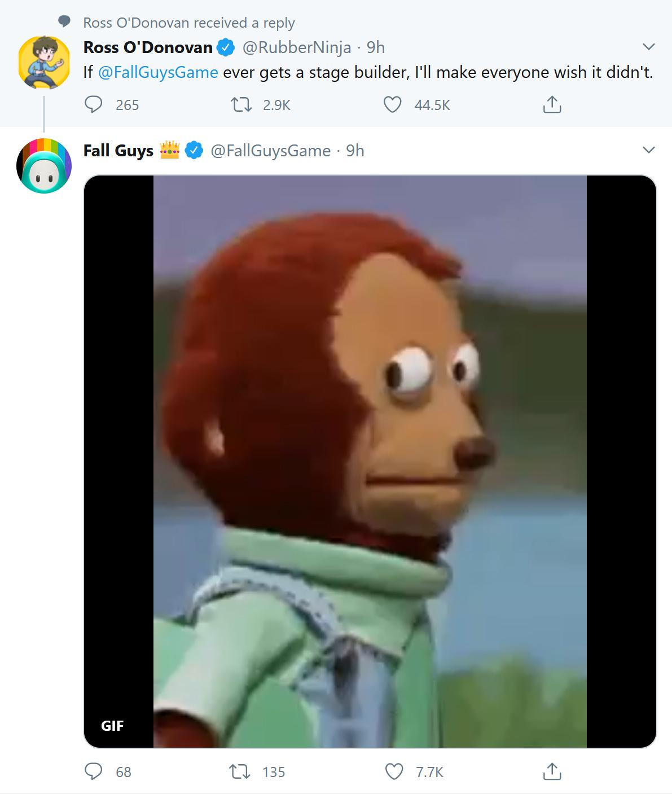Expand the Fall Guys tweet options menu

click(x=649, y=150)
